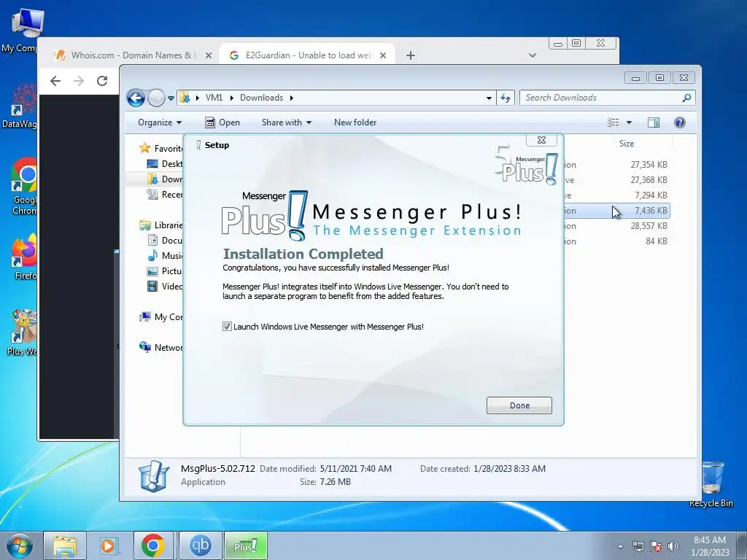Image resolution: width=747 pixels, height=560 pixels.
Task: Click Explorer's grayed forward navigation arrow
Action: [156, 98]
